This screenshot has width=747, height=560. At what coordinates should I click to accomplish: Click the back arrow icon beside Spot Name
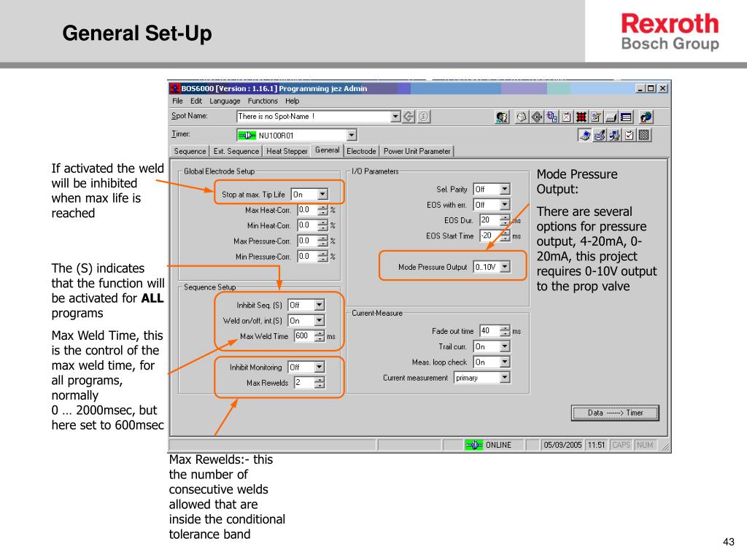pos(409,117)
